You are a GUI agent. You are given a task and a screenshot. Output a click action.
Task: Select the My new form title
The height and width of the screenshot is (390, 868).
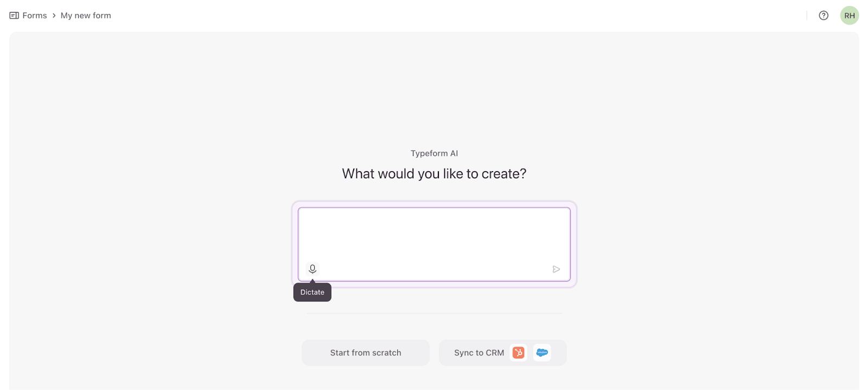tap(86, 16)
